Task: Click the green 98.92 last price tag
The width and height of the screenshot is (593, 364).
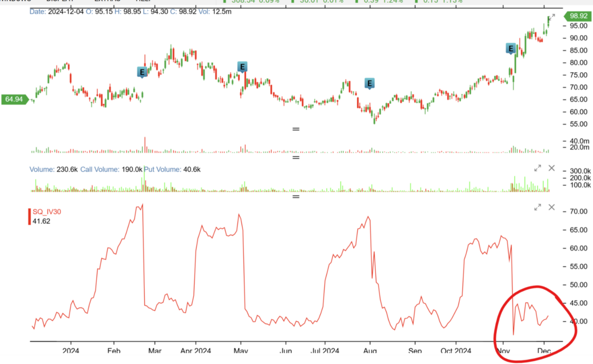Action: click(577, 16)
